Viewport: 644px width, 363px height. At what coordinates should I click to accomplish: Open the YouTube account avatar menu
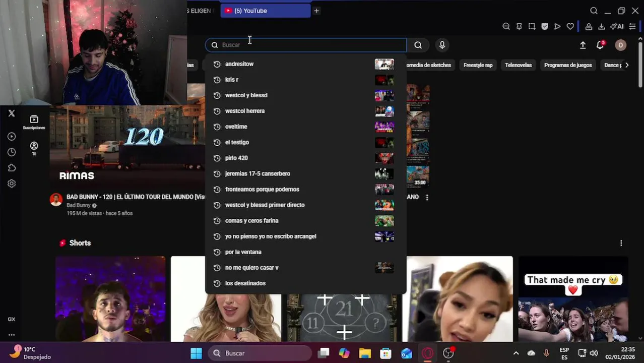click(620, 45)
